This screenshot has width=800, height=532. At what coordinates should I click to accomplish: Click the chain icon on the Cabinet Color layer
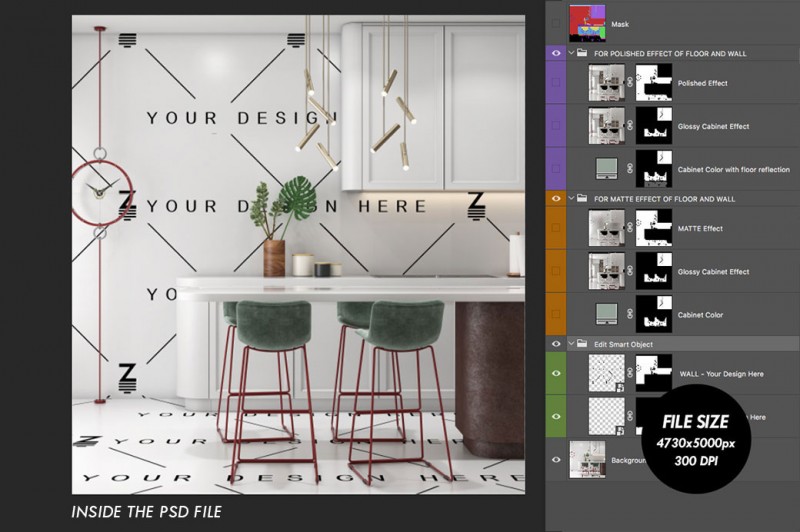tap(630, 314)
